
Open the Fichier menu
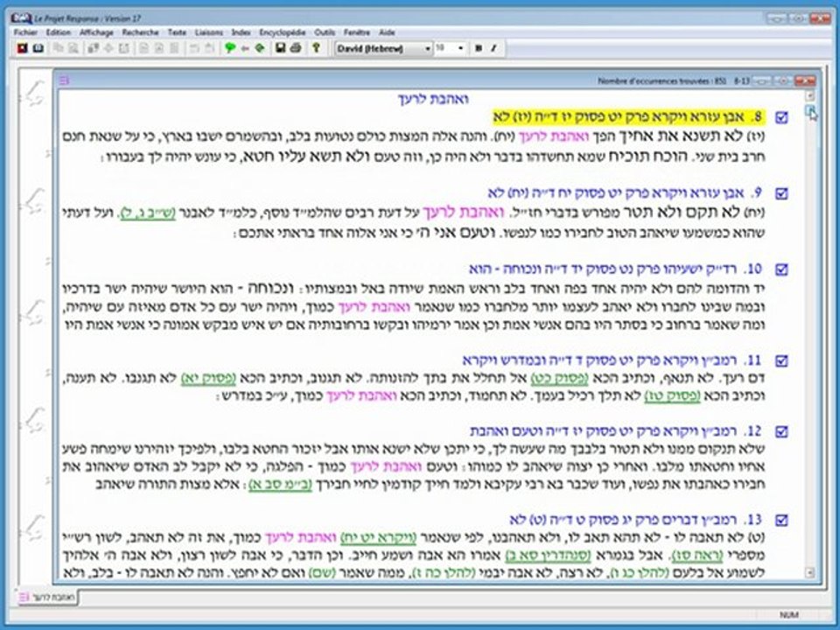(x=25, y=32)
